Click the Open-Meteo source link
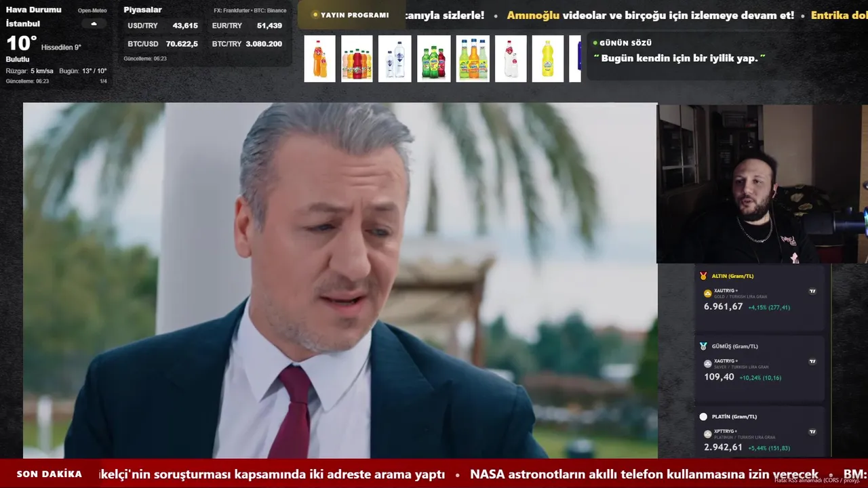 coord(92,11)
